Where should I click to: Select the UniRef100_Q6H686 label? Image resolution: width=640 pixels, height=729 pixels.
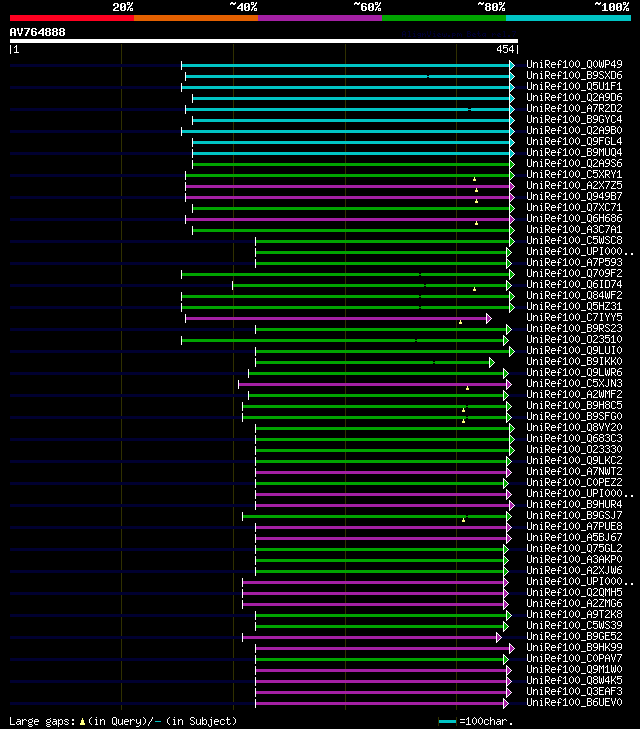pyautogui.click(x=574, y=219)
